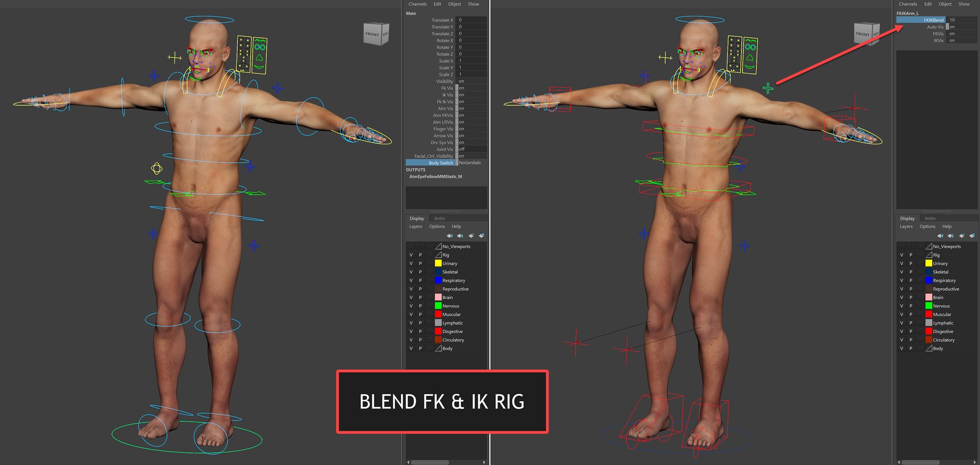Image resolution: width=980 pixels, height=465 pixels.
Task: Select the Body Switch attribute label
Action: [x=430, y=163]
